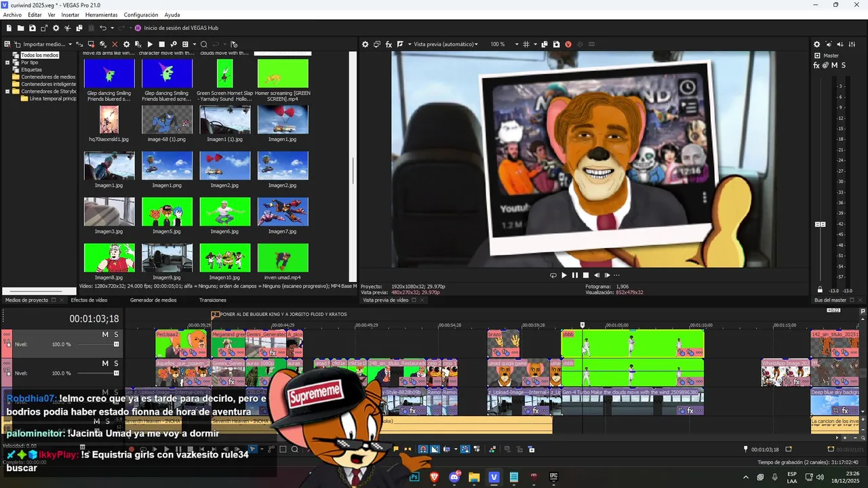Expand Por tipo tree node
Viewport: 868px width, 488px height.
7,62
